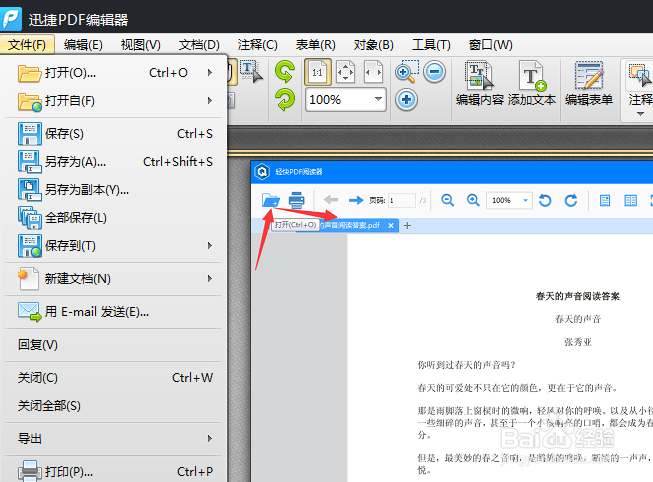The image size is (653, 482).
Task: Rotate clockwise in 轻快PDF阅读器
Action: click(571, 200)
